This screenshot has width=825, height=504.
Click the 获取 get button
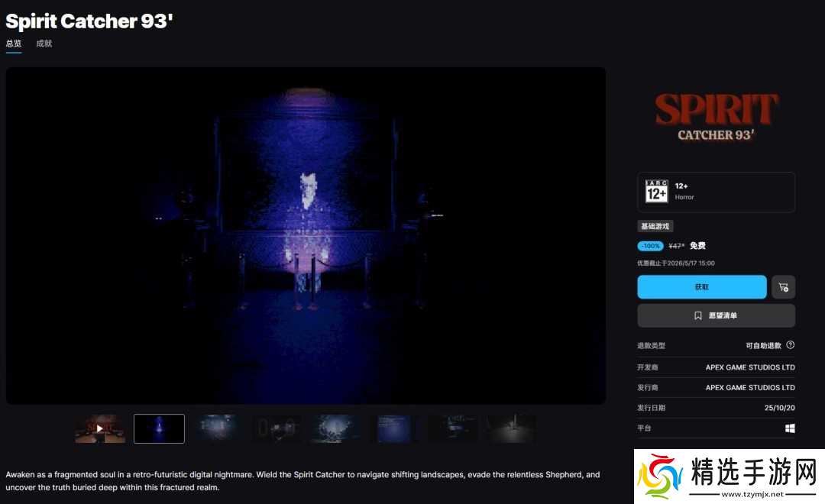click(x=701, y=286)
